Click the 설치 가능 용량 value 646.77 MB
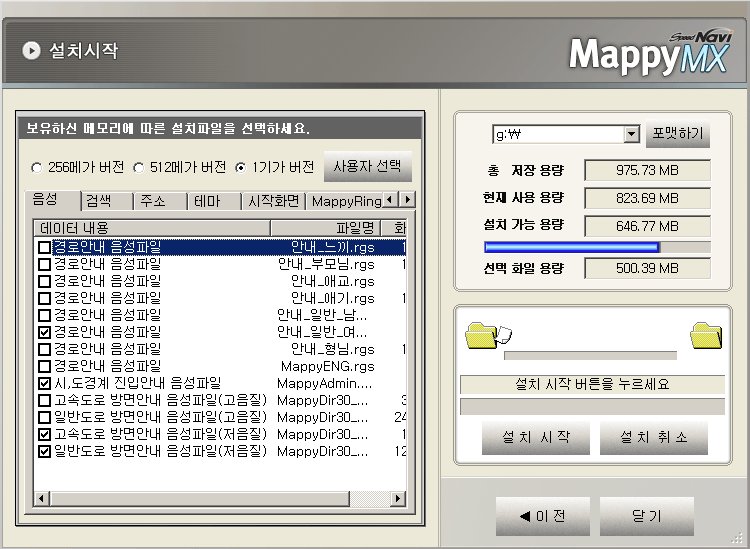 pos(647,226)
